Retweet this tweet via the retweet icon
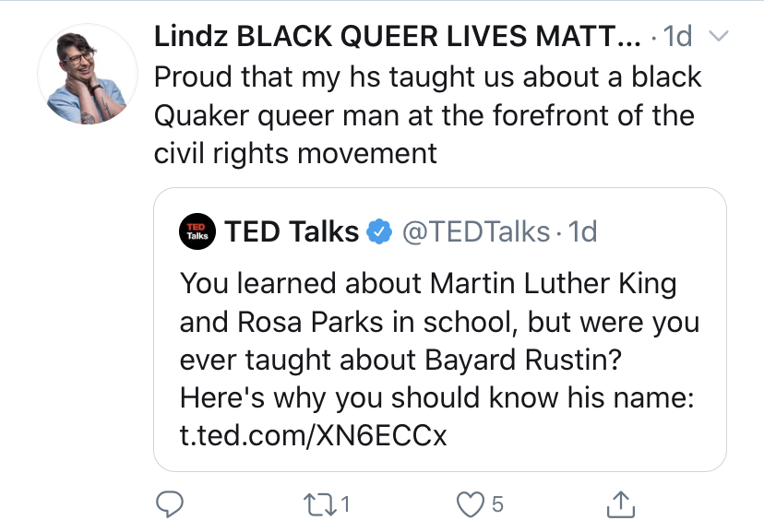 [x=319, y=504]
